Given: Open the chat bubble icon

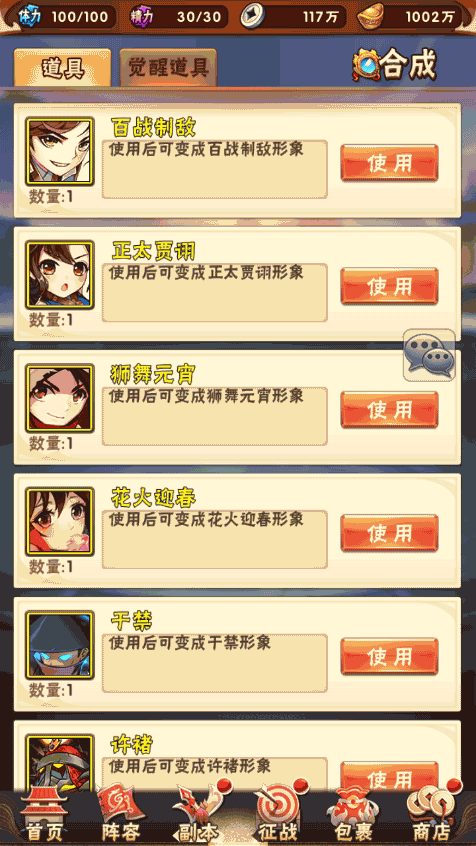Looking at the screenshot, I should (x=430, y=355).
